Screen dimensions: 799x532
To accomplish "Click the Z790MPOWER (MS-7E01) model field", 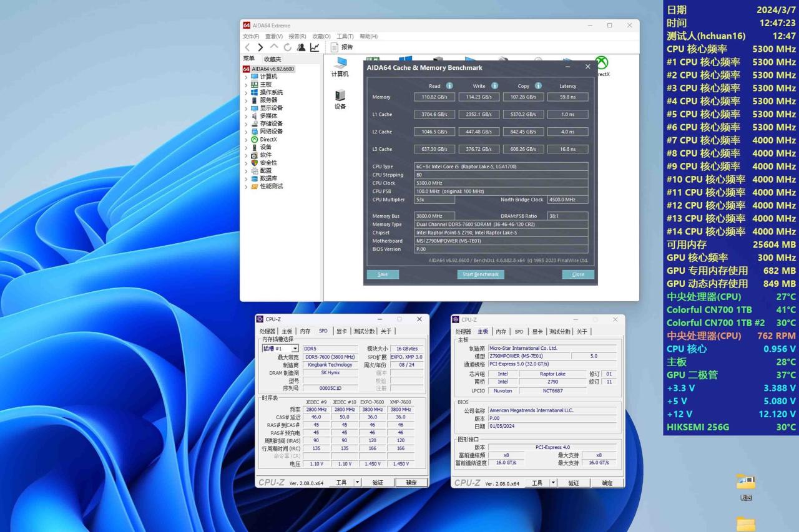I will pyautogui.click(x=529, y=356).
